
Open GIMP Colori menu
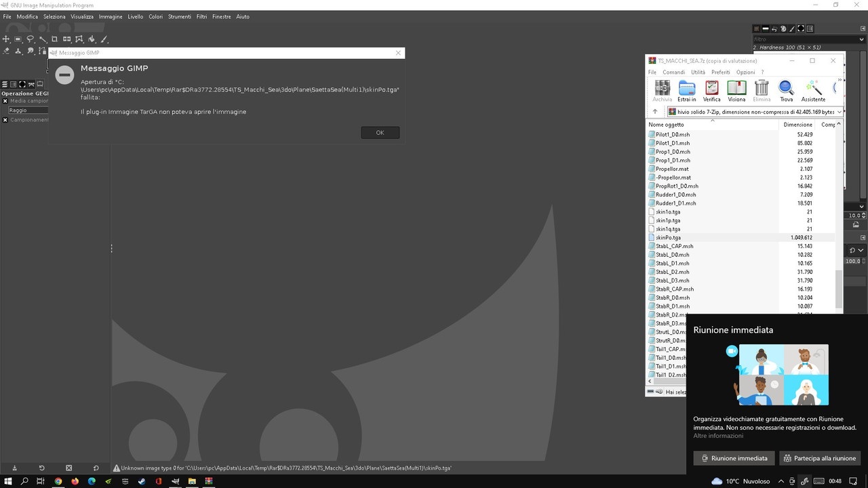(156, 16)
